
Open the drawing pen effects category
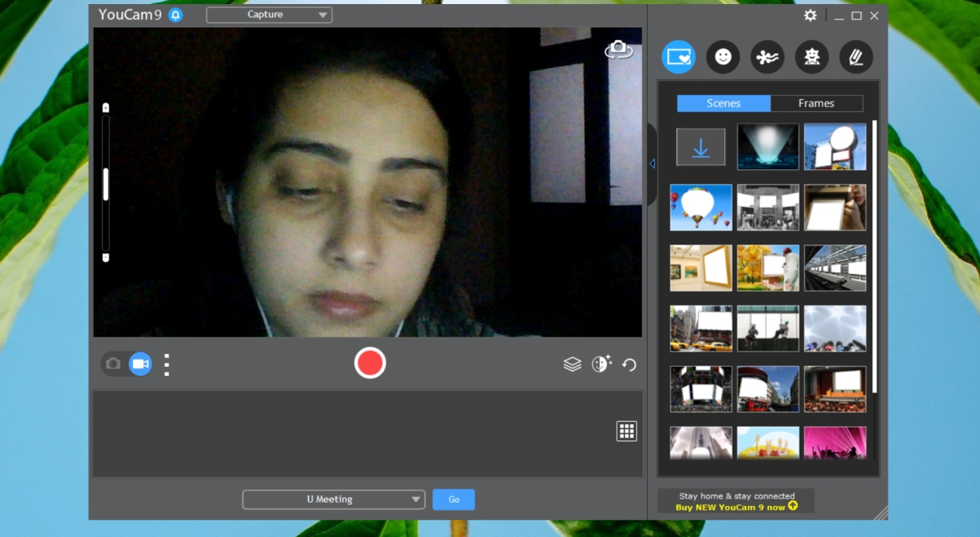(856, 57)
